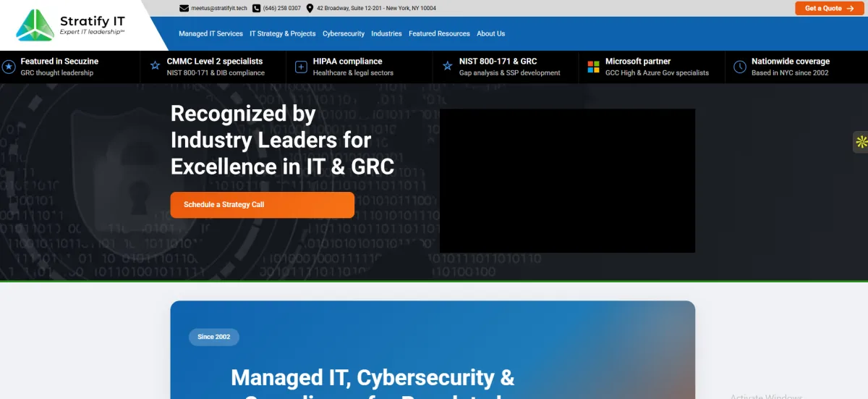Click the meetus@stratifyit.tech email link
Viewport: 868px width, 399px height.
pos(219,9)
